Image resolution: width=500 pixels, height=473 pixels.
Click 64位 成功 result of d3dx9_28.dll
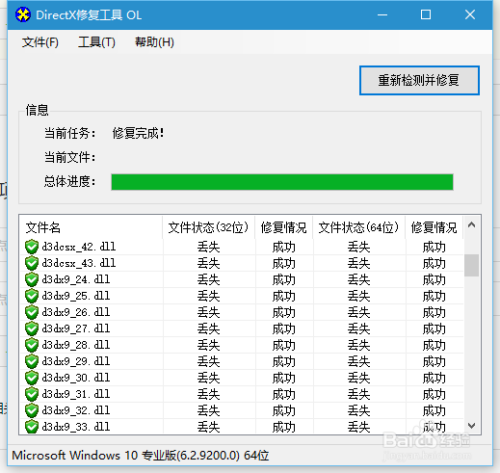pos(434,345)
